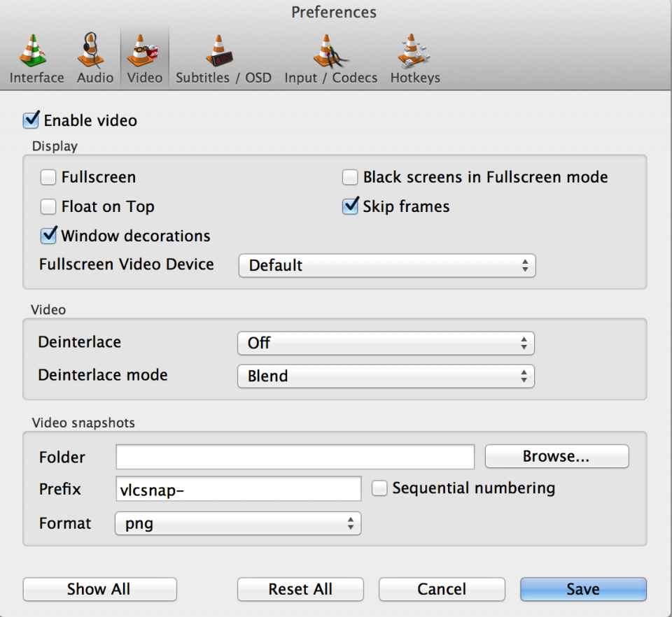Save the video preferences
Viewport: 672px width, 617px height.
[582, 588]
